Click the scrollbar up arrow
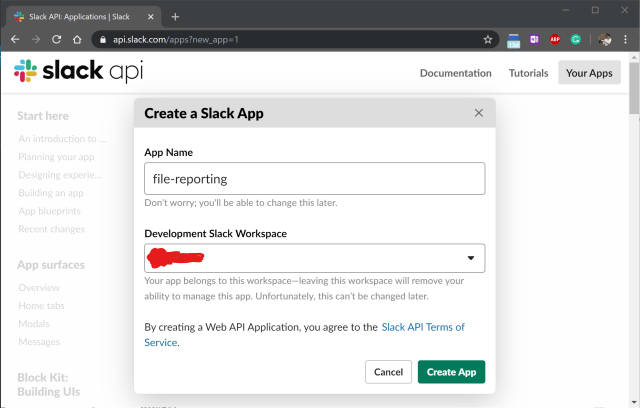The height and width of the screenshot is (408, 640). [634, 57]
